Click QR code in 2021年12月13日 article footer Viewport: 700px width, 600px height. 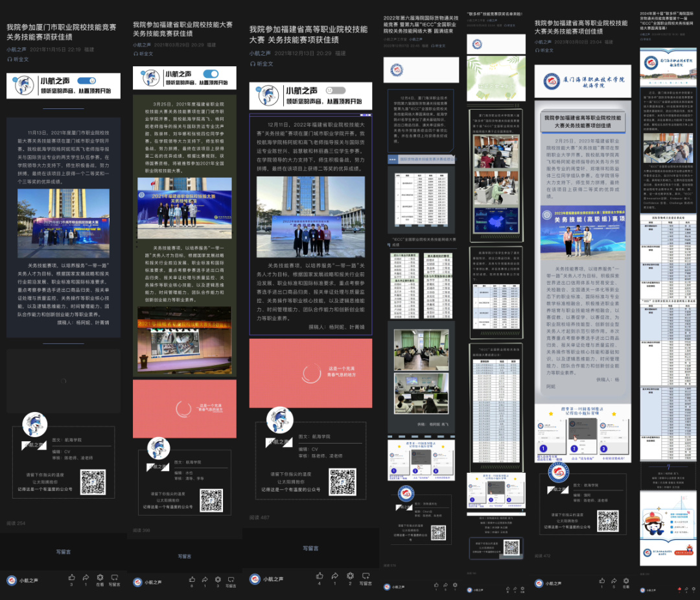coord(342,481)
